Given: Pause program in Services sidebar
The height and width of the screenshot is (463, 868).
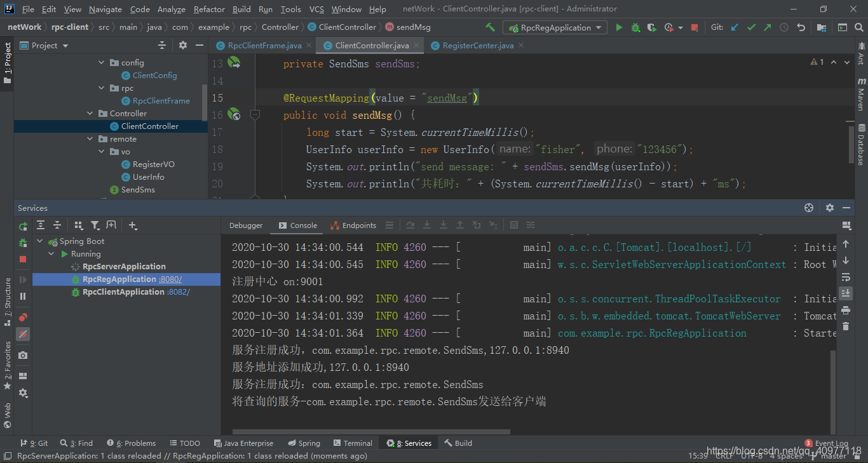Looking at the screenshot, I should pyautogui.click(x=23, y=296).
